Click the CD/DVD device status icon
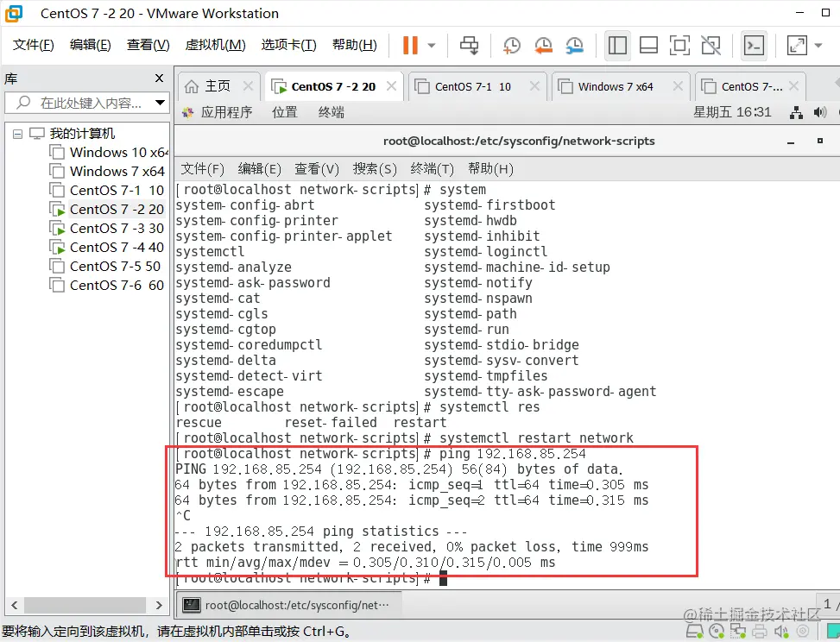840x642 pixels. click(717, 631)
